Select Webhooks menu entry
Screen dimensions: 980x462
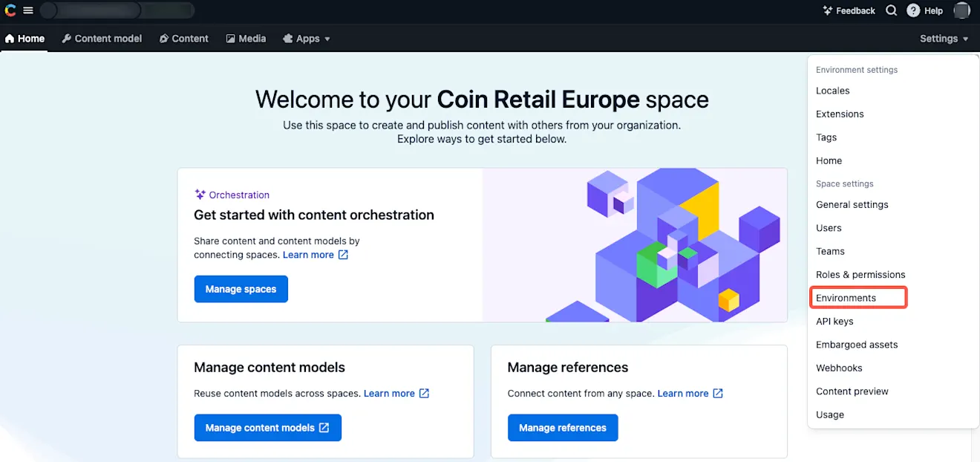(839, 368)
